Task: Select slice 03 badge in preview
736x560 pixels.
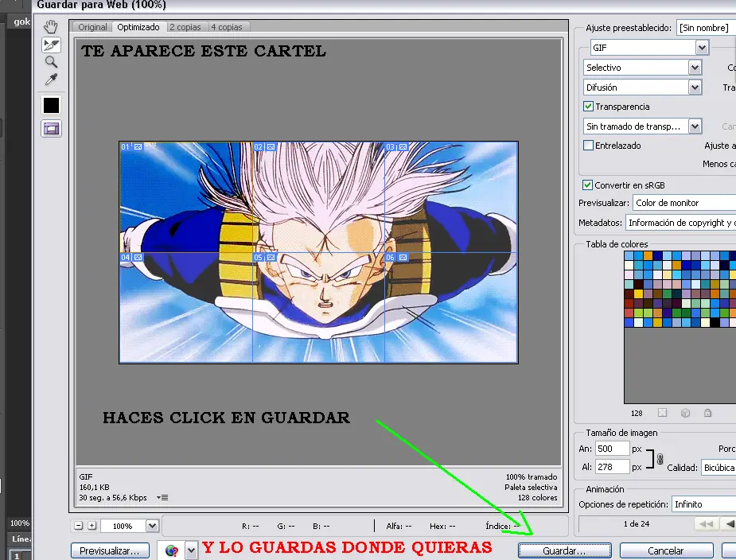Action: (x=396, y=147)
